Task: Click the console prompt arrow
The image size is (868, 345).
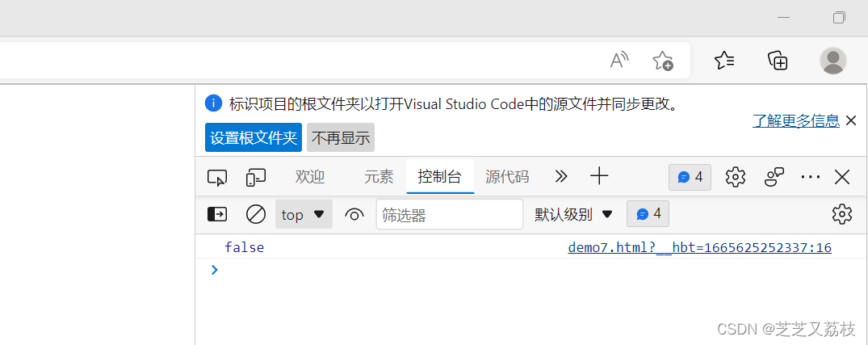Action: pyautogui.click(x=214, y=270)
